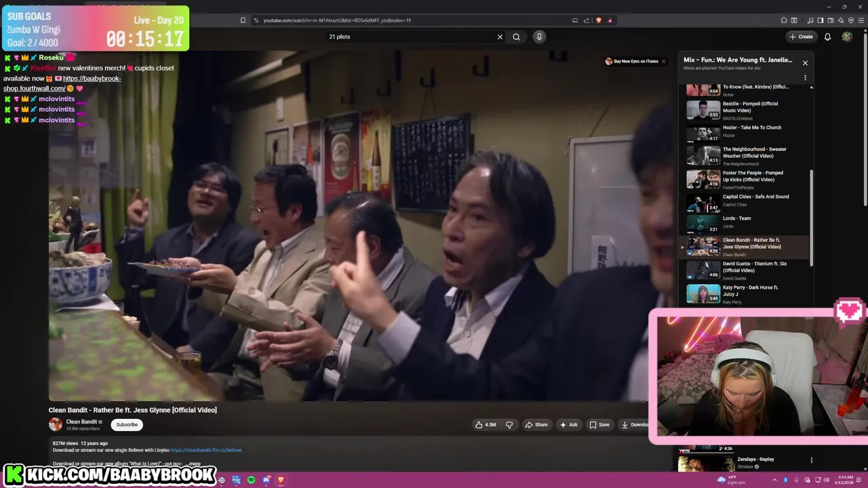Clear the '21 pilots' search text
Viewport: 868px width, 488px height.
500,37
